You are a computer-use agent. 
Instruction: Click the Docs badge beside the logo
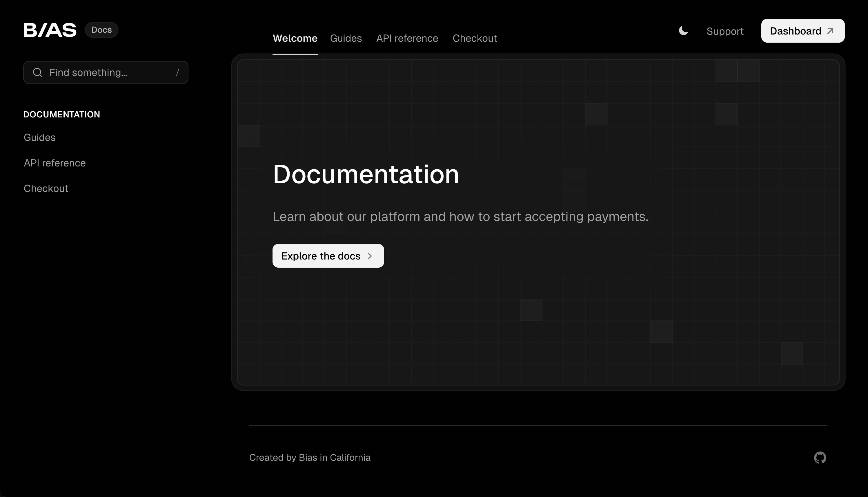(x=101, y=30)
